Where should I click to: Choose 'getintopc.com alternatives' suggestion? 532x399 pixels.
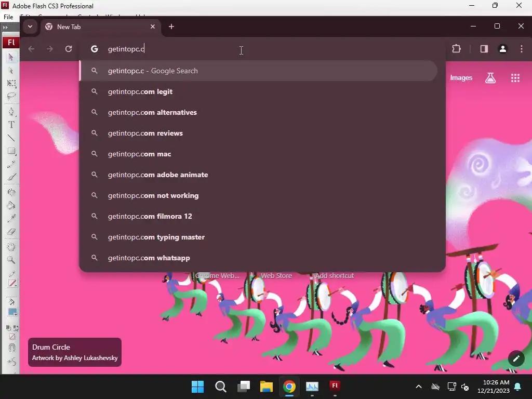pos(259,112)
